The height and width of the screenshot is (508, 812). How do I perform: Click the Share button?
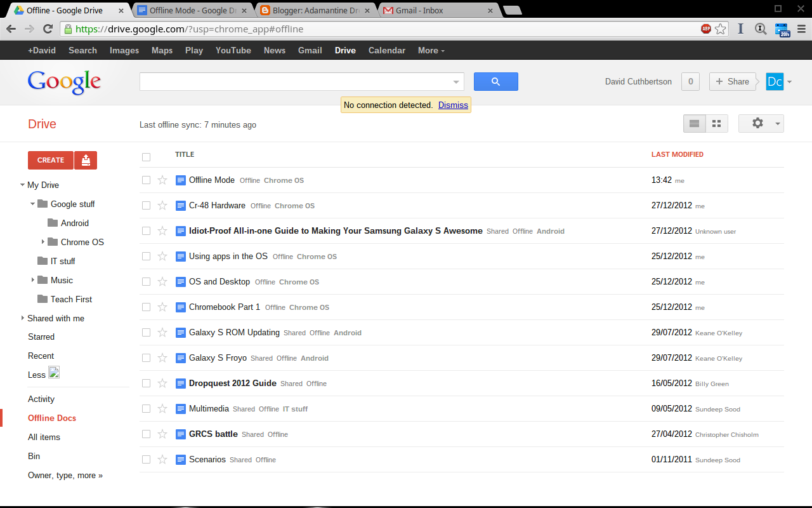[x=732, y=81]
